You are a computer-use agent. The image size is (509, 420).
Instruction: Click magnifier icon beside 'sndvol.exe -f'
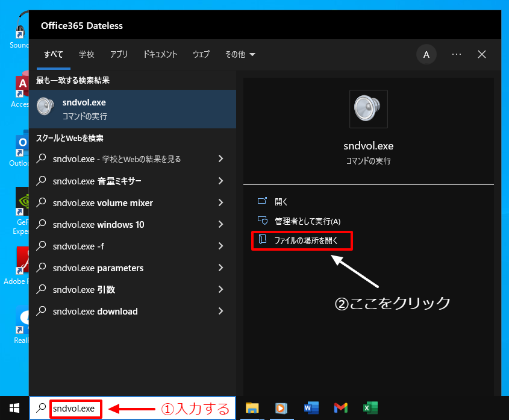(x=41, y=246)
